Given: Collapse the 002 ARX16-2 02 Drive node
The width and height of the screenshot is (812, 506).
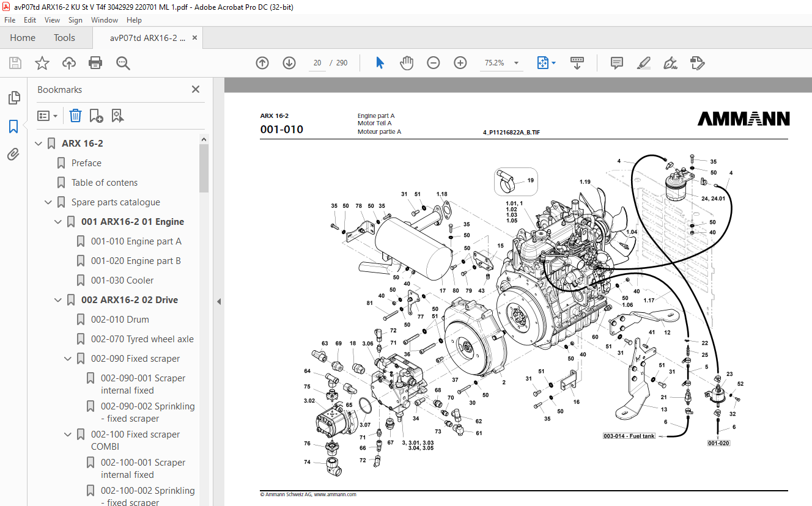Looking at the screenshot, I should pyautogui.click(x=59, y=300).
